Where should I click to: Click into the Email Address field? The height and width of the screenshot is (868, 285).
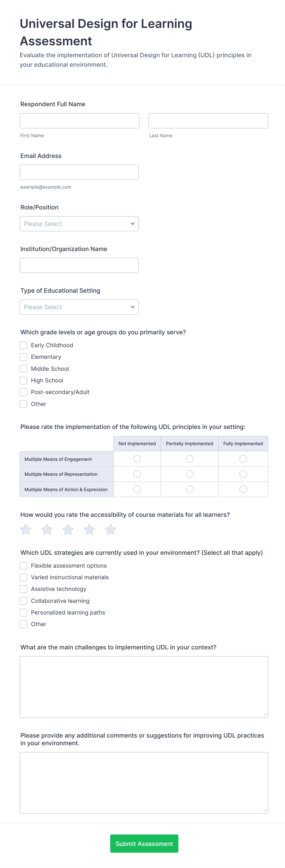pyautogui.click(x=79, y=172)
